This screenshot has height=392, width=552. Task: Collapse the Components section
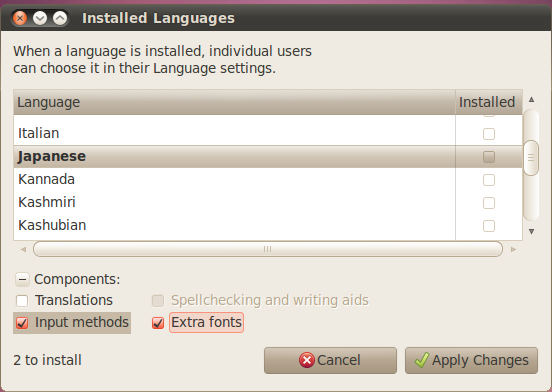[22, 279]
